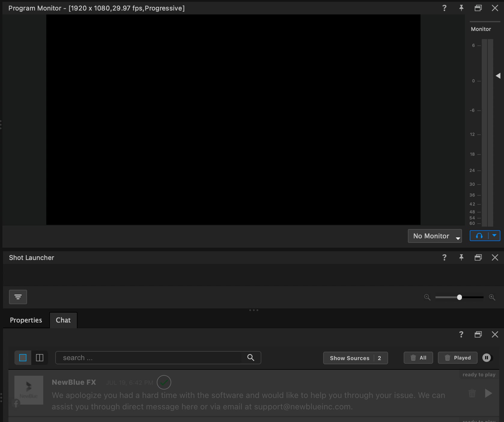Click the NewBlue FX avatar thumbnail
The width and height of the screenshot is (504, 422).
[x=29, y=390]
